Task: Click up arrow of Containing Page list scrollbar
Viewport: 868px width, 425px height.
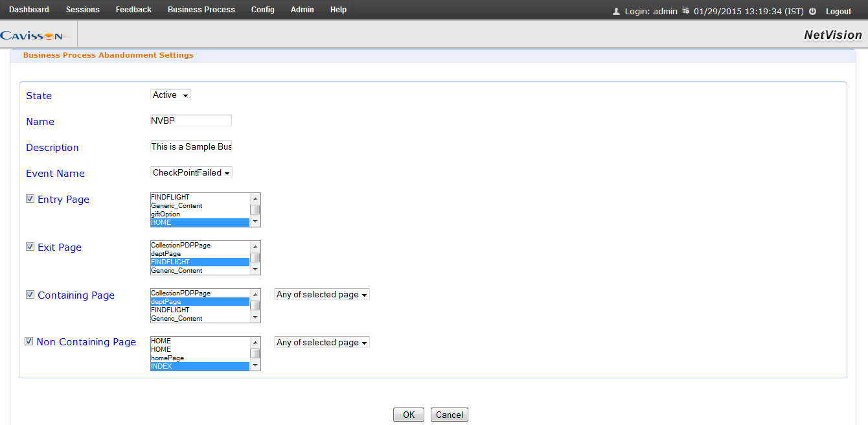Action: (x=255, y=293)
